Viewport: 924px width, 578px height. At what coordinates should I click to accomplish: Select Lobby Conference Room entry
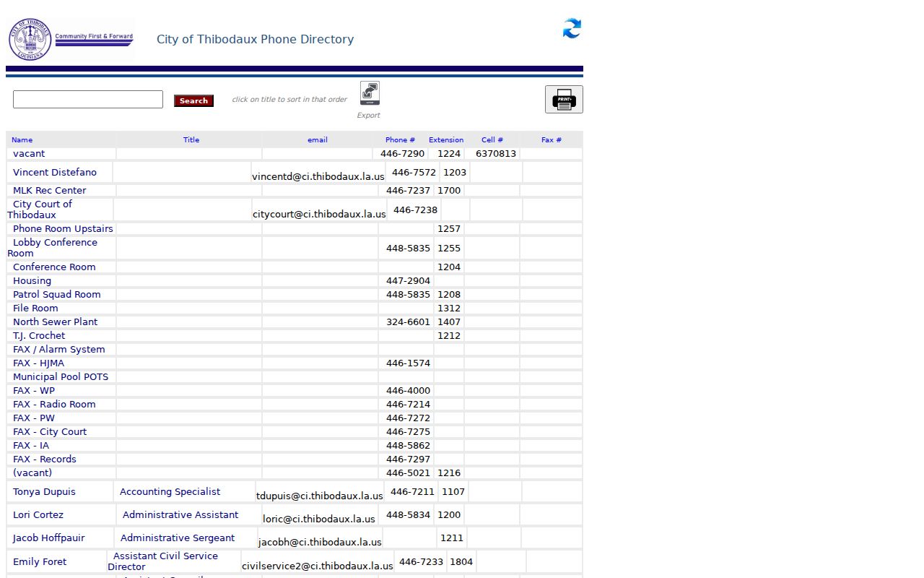click(x=52, y=248)
